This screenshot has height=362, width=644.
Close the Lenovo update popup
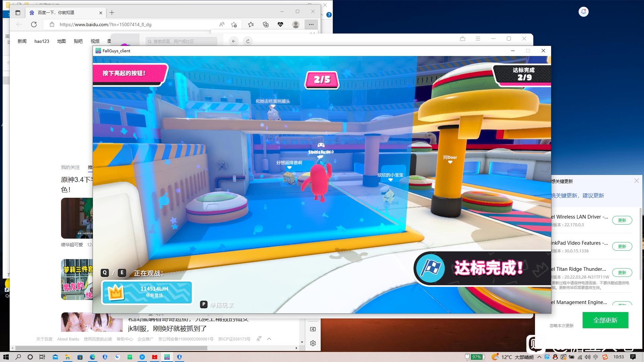pyautogui.click(x=637, y=181)
